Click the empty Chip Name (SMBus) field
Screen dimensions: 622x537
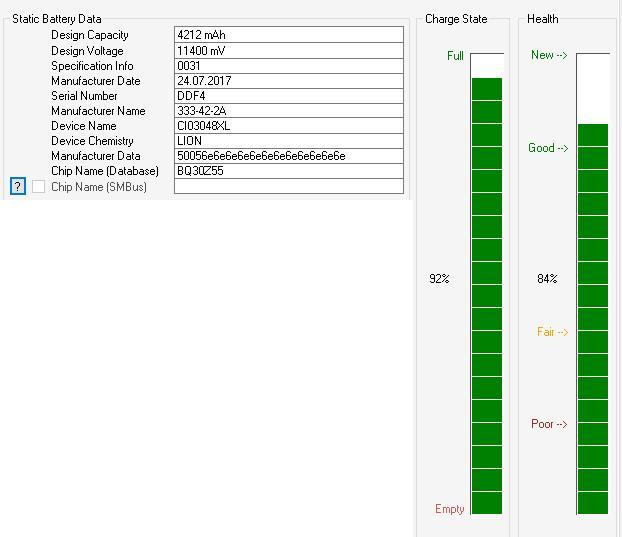point(289,186)
